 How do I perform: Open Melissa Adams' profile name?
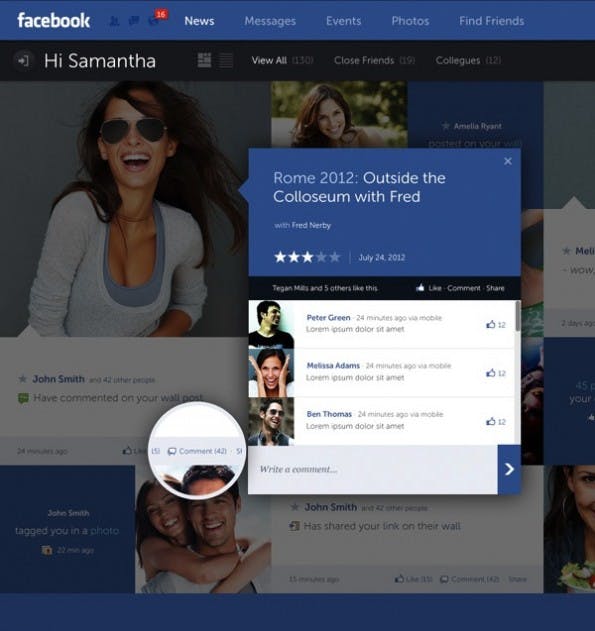[x=333, y=365]
